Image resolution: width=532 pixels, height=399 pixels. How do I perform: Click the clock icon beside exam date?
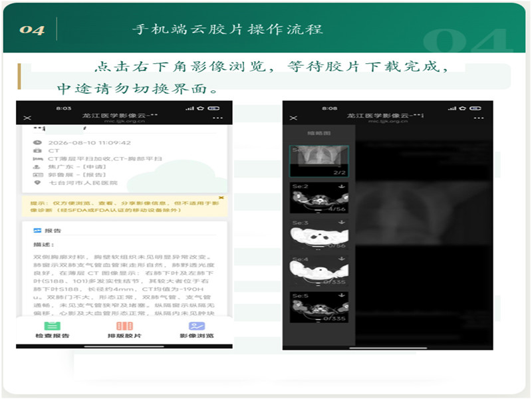click(x=37, y=142)
